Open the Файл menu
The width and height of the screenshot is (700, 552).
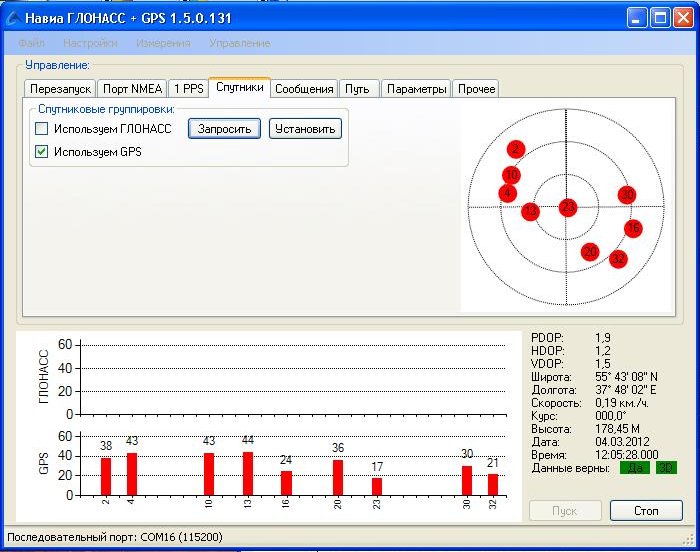(x=32, y=43)
